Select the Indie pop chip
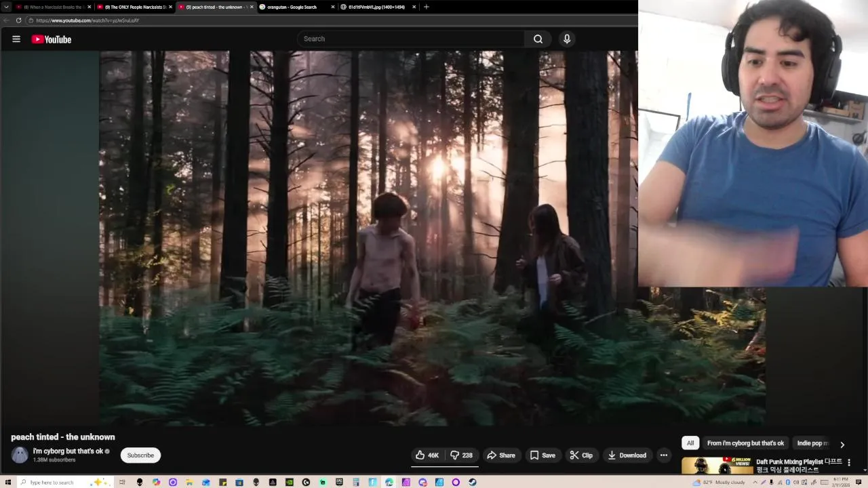The height and width of the screenshot is (488, 868). point(812,443)
